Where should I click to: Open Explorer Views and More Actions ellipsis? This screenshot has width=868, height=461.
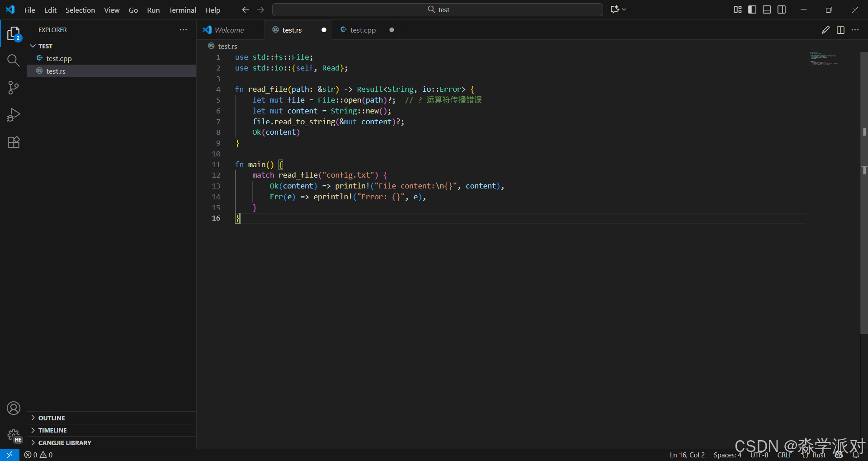tap(183, 30)
